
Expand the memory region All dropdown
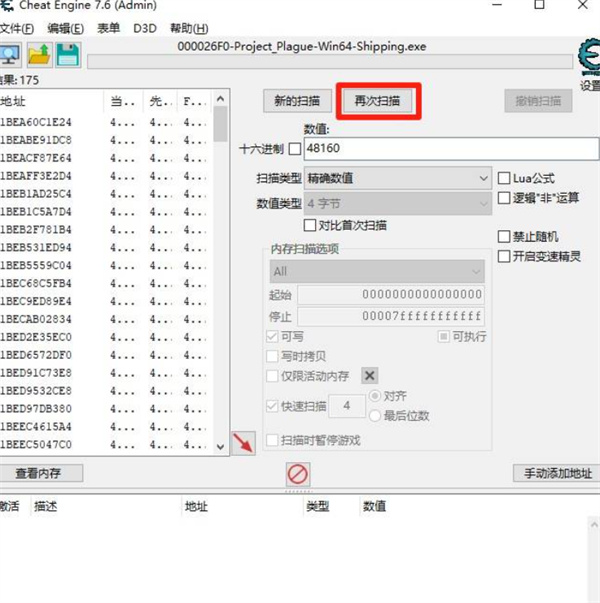[x=377, y=271]
